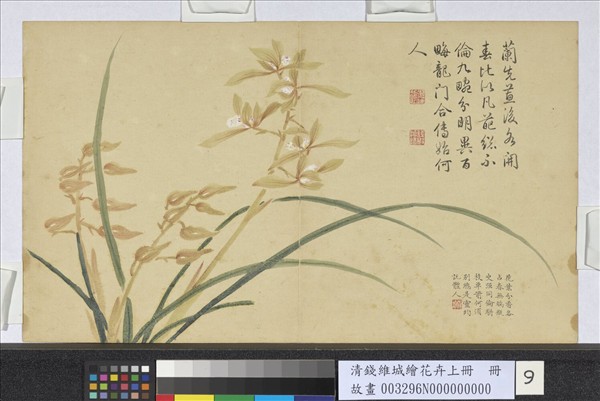
Task: Click the lightest step of the grayscale strip
Action: [166, 368]
